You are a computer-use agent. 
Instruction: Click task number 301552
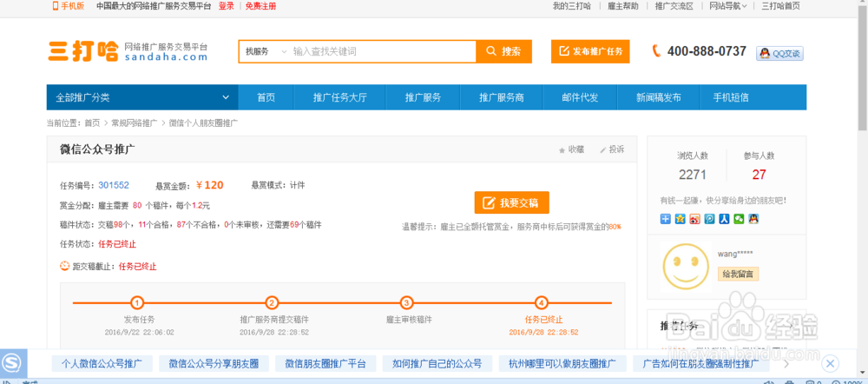pos(114,185)
